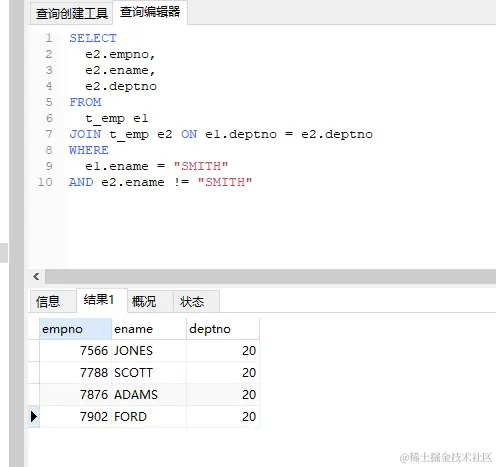Click line number 7 in the gutter

point(49,134)
